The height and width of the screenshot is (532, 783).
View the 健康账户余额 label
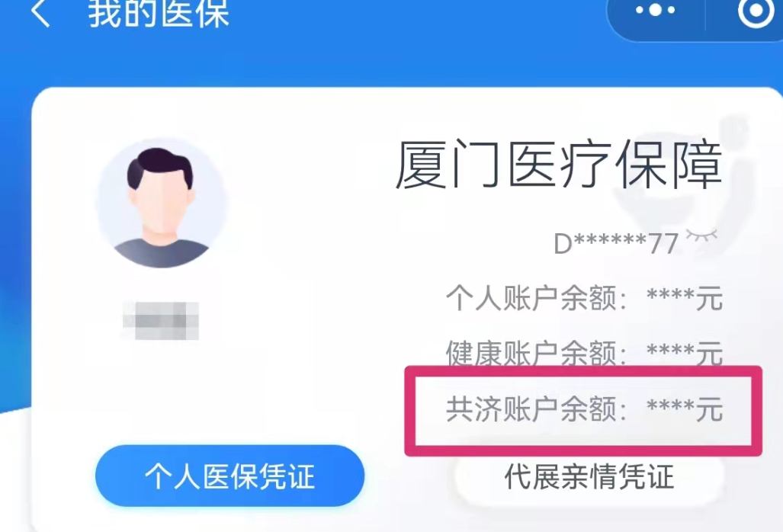pos(536,354)
